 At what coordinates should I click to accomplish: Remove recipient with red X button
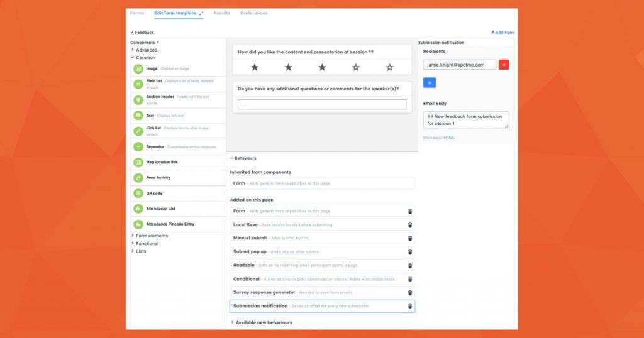click(x=504, y=65)
